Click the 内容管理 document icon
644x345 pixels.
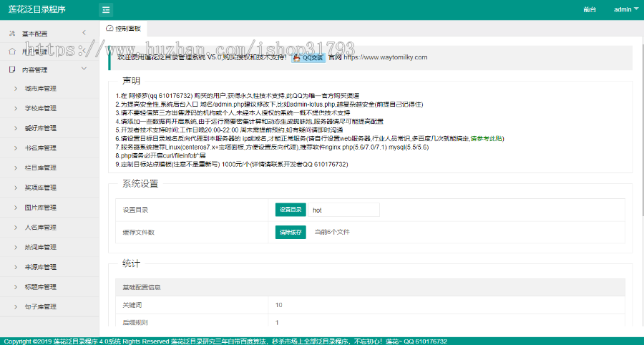point(12,69)
